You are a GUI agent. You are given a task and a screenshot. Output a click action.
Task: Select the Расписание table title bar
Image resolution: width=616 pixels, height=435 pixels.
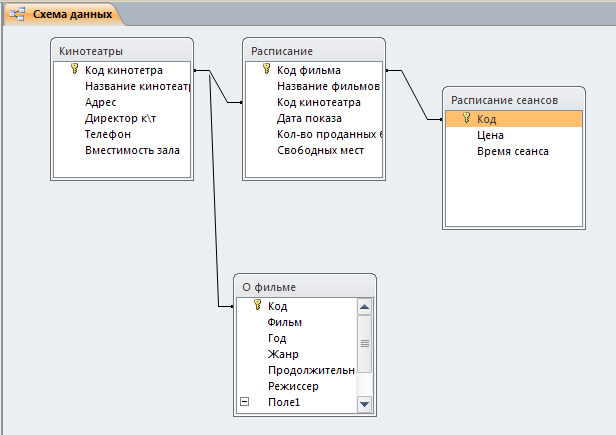pos(314,51)
